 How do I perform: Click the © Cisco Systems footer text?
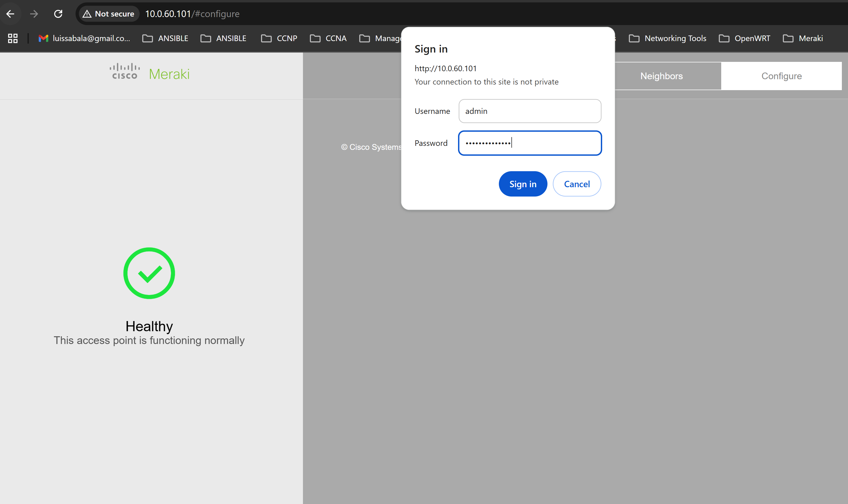point(371,147)
